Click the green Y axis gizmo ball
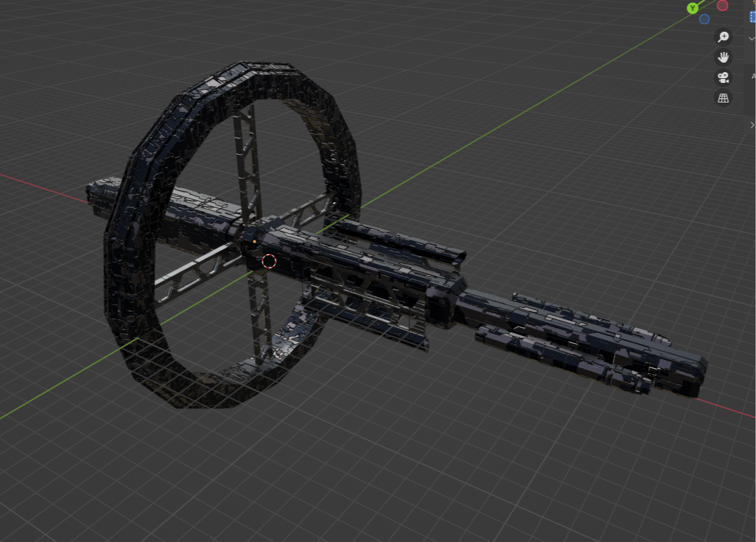756x542 pixels. coord(693,8)
